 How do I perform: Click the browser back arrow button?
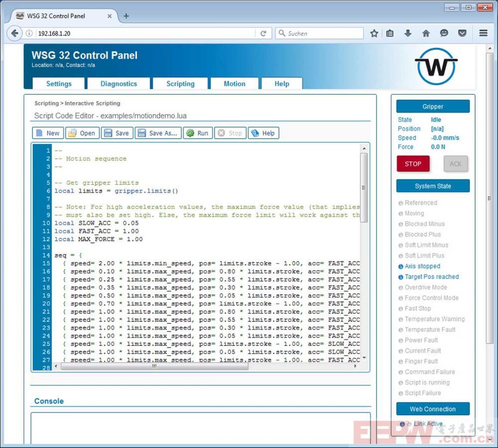(14, 33)
